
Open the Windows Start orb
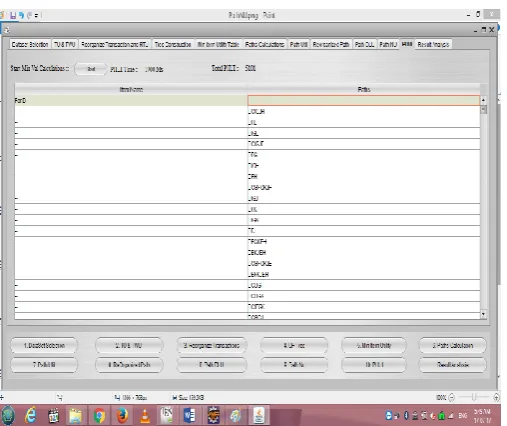pos(8,416)
